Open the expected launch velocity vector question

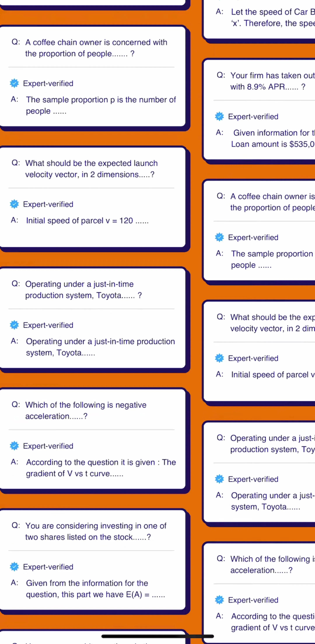click(x=91, y=169)
